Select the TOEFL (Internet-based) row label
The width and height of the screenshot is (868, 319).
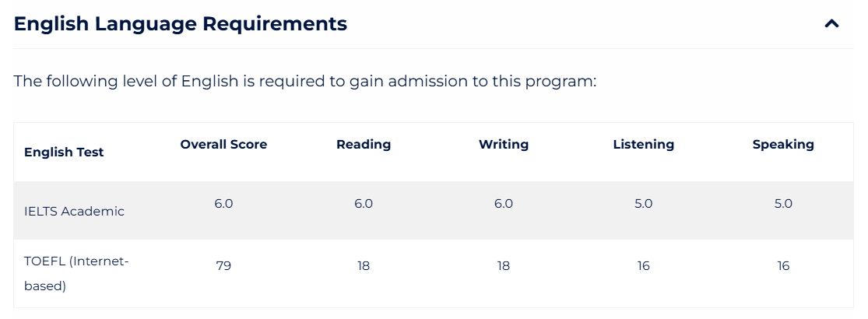(76, 274)
